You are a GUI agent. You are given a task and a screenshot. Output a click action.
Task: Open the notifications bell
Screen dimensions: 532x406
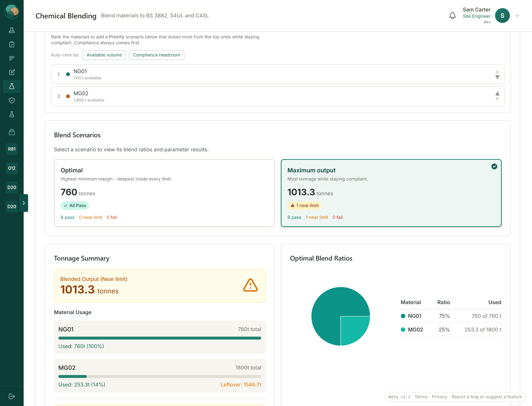tap(452, 16)
